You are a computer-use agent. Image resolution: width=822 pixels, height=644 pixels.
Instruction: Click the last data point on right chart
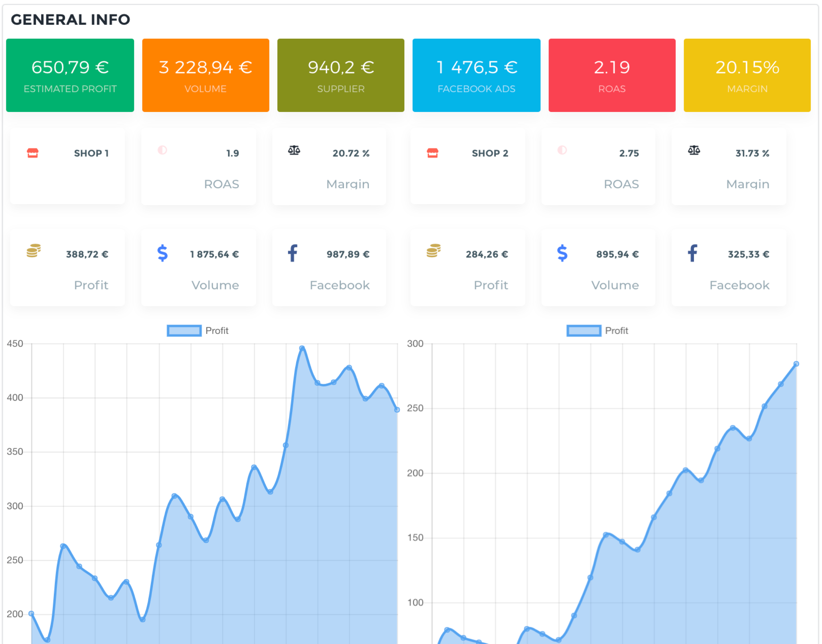click(x=796, y=364)
